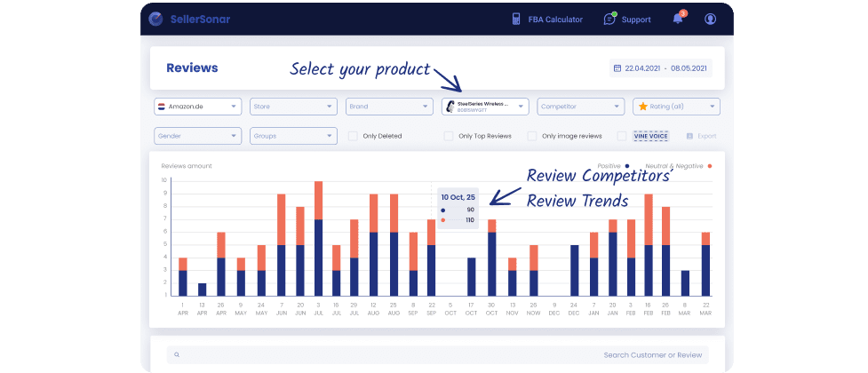Enable the Only Deleted checkbox
The image size is (868, 373).
pyautogui.click(x=354, y=136)
